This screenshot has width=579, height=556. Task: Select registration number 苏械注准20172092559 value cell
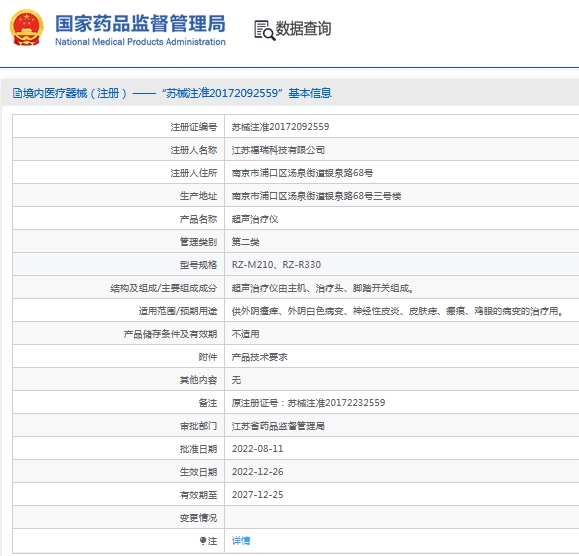[x=280, y=127]
